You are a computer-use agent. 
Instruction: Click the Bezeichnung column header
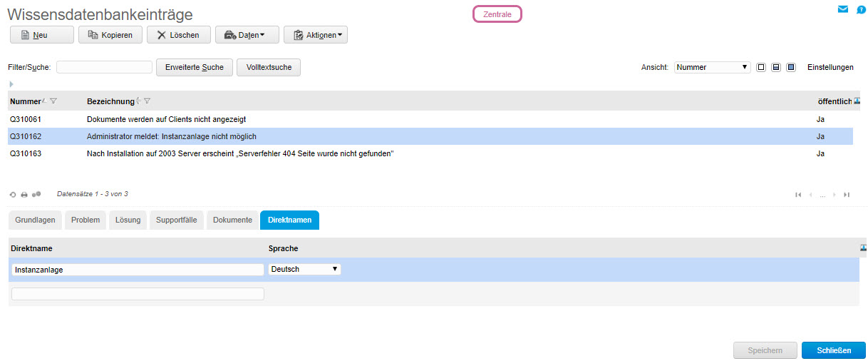[110, 101]
